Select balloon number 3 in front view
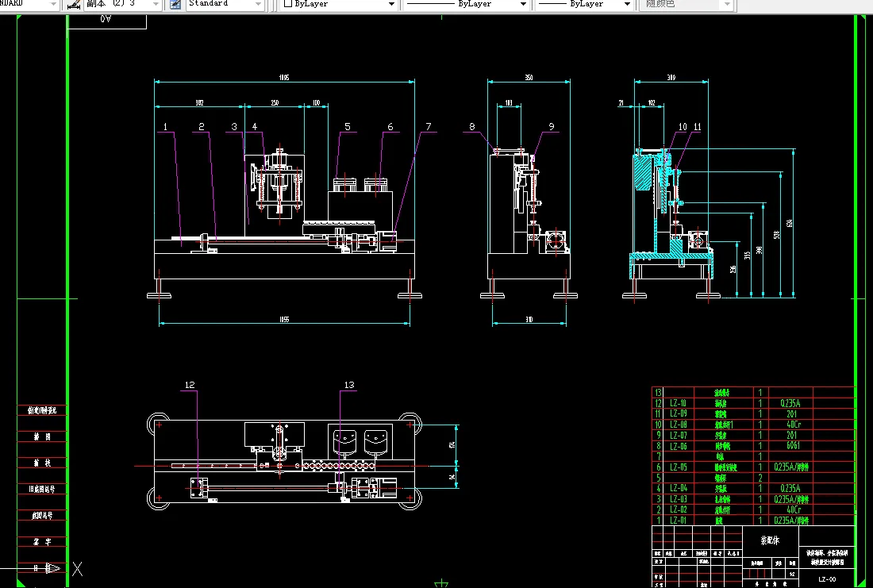Viewport: 873px width, 588px height. coord(234,127)
